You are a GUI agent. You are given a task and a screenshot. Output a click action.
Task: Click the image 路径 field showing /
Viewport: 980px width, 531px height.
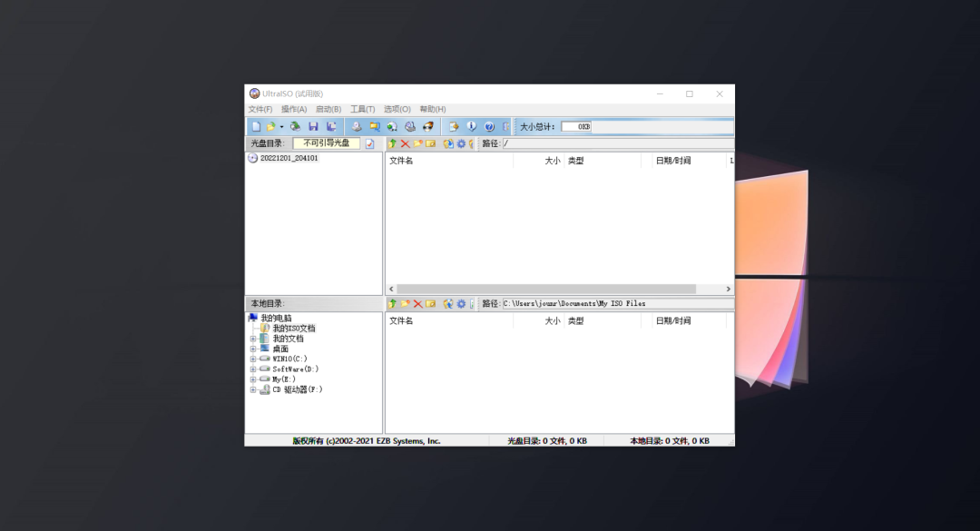pyautogui.click(x=618, y=143)
